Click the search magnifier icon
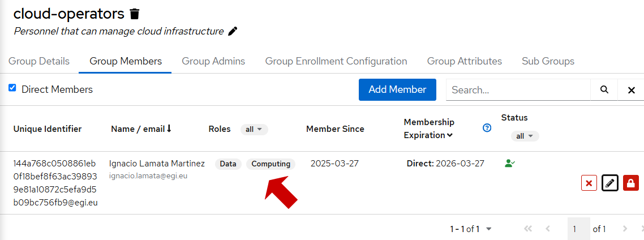This screenshot has height=240, width=644. tap(604, 89)
